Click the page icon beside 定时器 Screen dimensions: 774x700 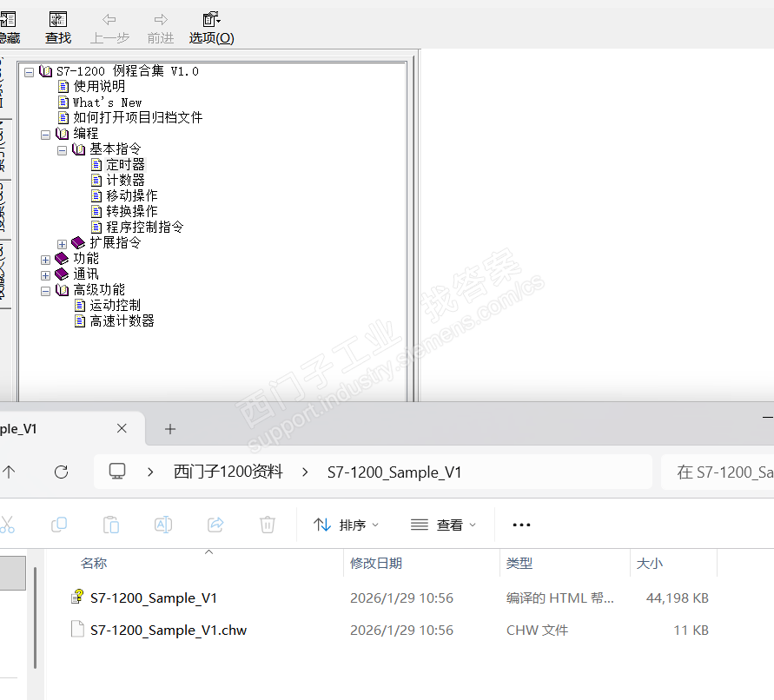(96, 165)
